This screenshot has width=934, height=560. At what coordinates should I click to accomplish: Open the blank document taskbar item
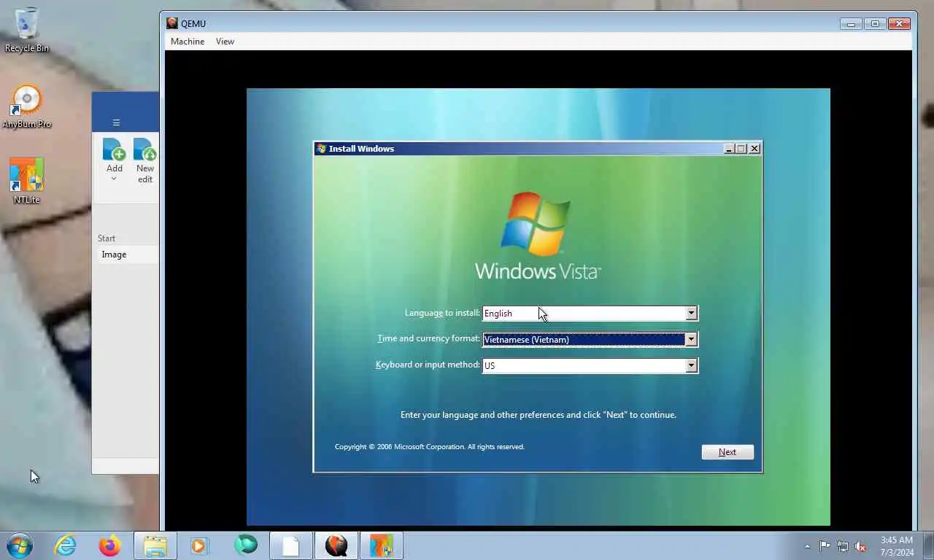point(291,545)
